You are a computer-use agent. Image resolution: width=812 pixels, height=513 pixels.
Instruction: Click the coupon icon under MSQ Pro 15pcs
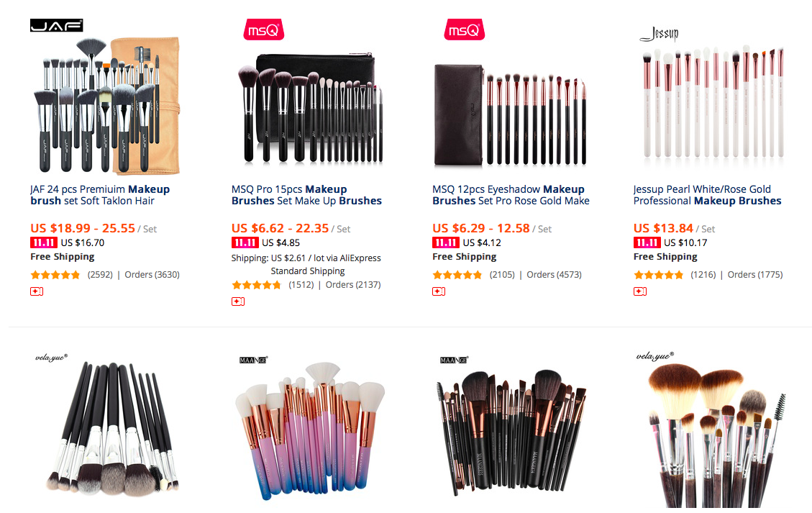click(237, 301)
